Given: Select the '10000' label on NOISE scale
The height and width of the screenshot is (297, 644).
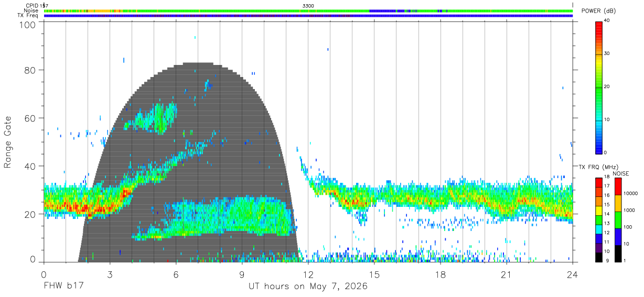Looking at the screenshot, I should tap(631, 193).
